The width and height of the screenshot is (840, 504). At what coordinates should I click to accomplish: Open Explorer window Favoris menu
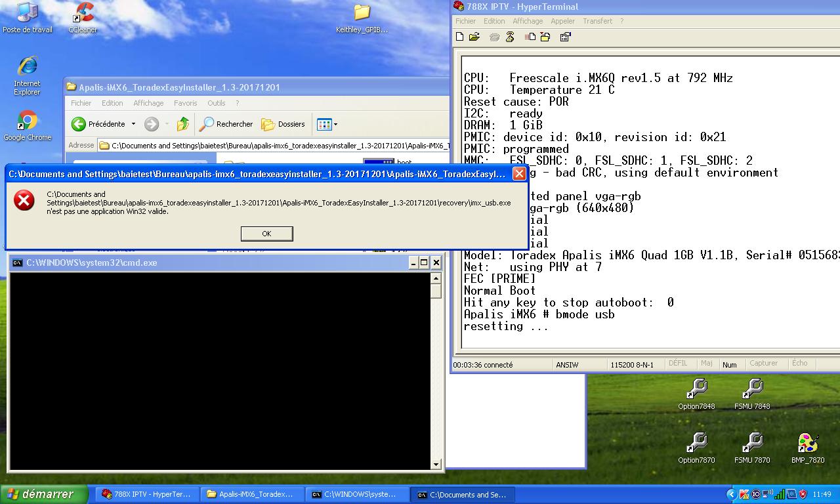(x=185, y=103)
